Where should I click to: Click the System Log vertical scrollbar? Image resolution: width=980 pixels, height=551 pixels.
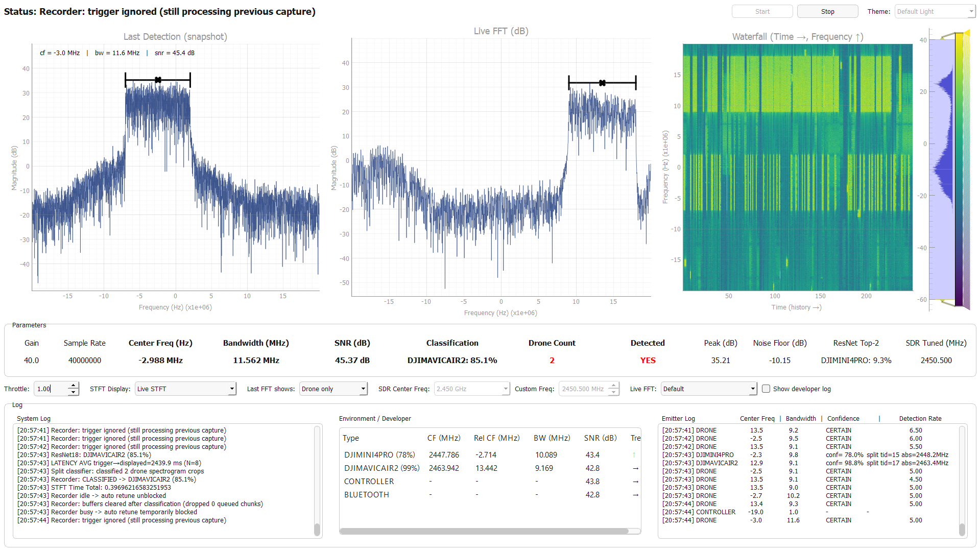pos(317,481)
